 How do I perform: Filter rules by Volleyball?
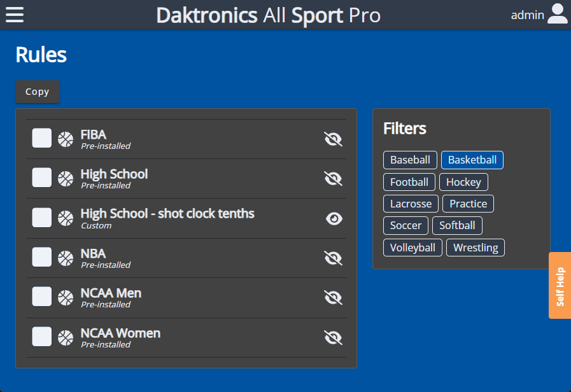coord(412,248)
